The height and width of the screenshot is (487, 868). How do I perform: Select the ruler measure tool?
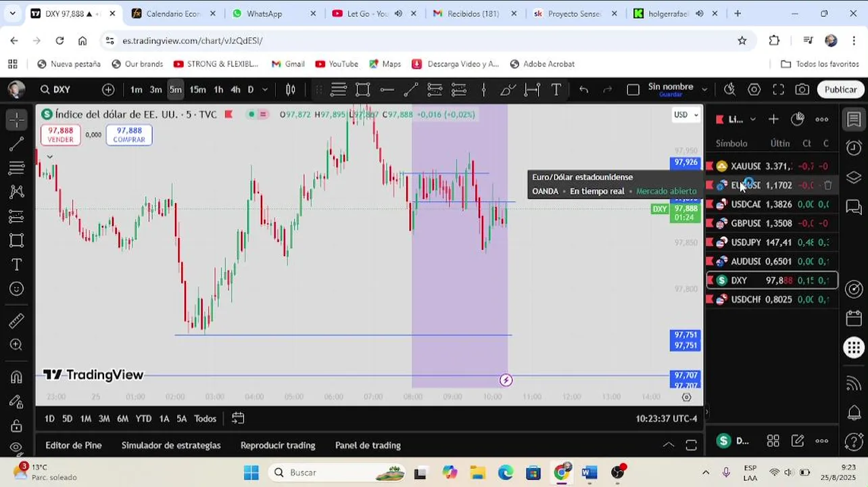pyautogui.click(x=17, y=321)
